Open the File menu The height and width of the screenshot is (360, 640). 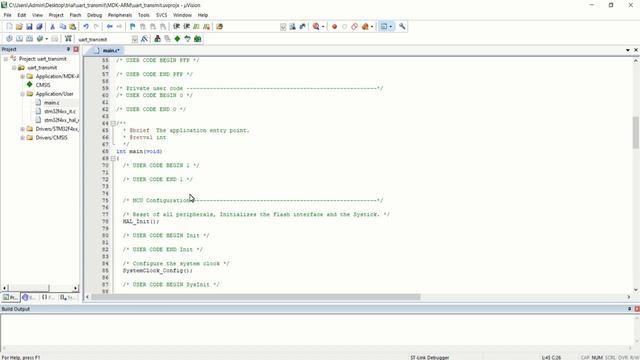tap(7, 15)
